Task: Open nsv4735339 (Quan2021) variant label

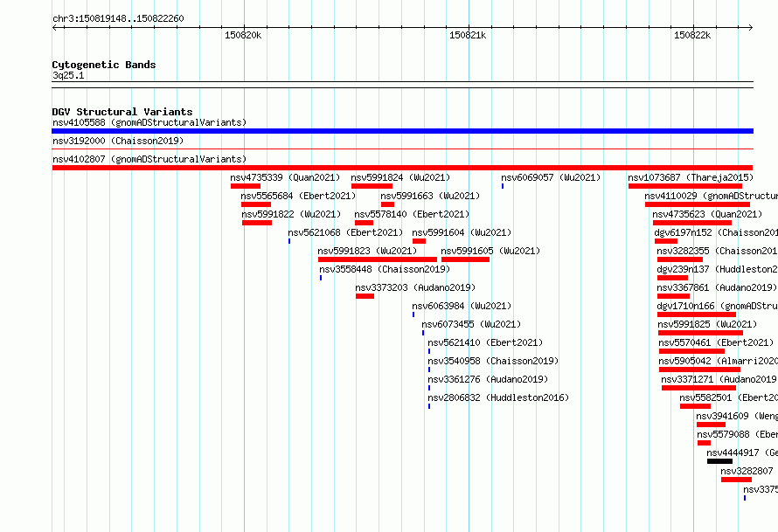Action: (285, 177)
